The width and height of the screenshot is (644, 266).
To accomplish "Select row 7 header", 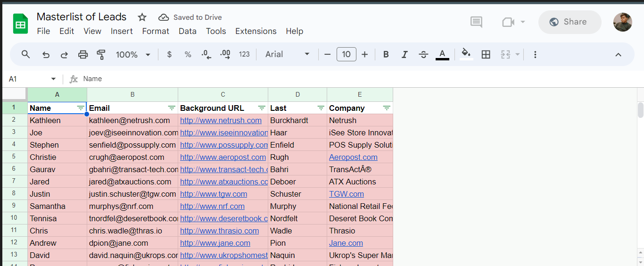I will 14,182.
